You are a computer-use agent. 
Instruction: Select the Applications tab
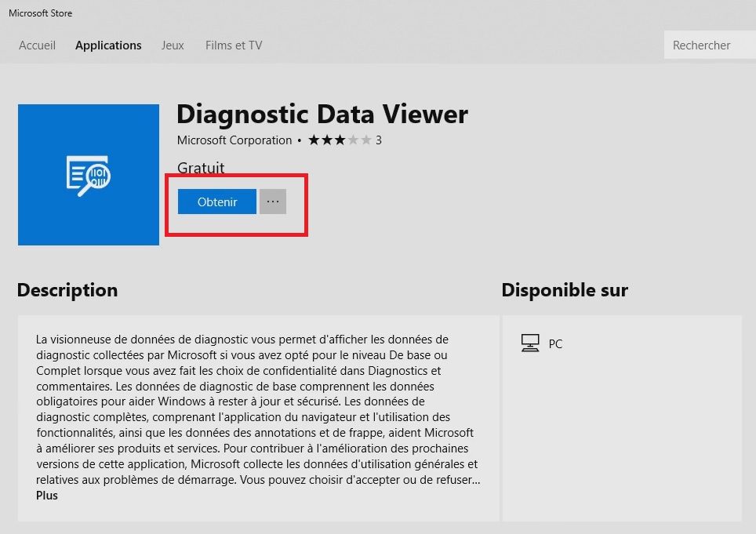pos(108,45)
